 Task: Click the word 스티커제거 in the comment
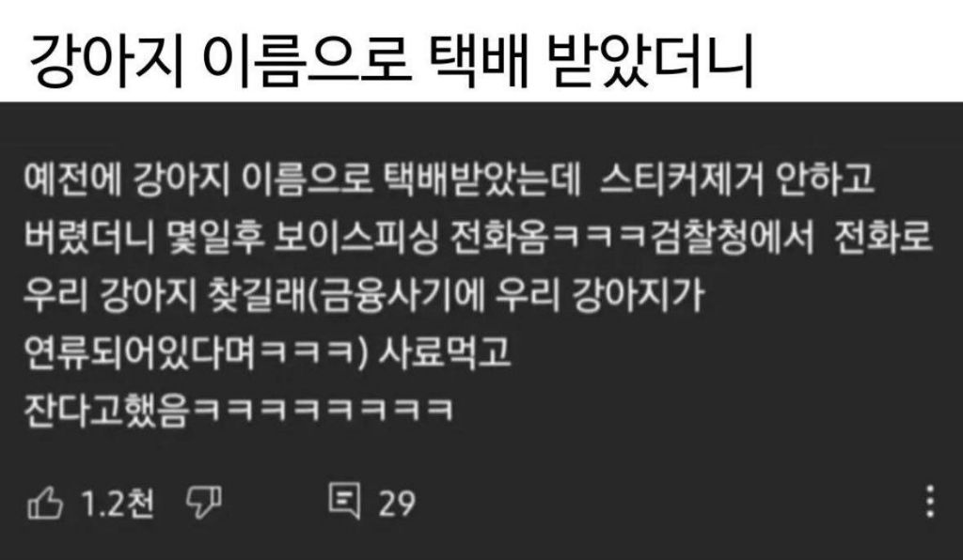(x=681, y=179)
